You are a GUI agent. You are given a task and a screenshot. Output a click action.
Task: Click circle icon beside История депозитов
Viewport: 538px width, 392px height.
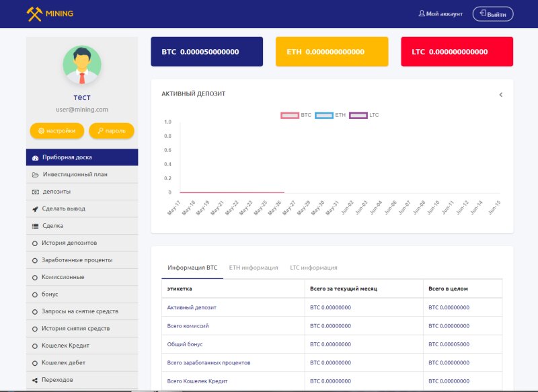pos(35,243)
